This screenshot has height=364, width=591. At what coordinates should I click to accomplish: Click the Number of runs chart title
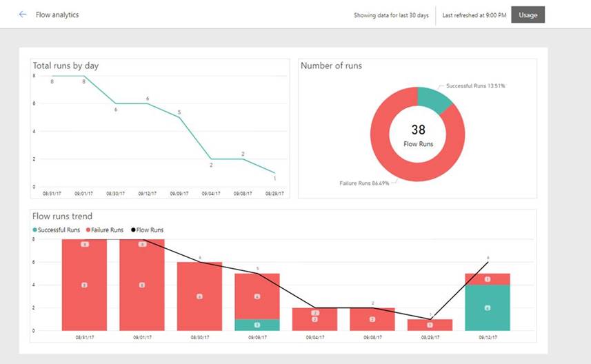[331, 65]
